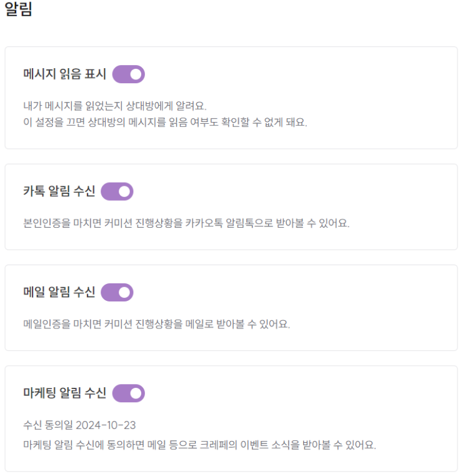
Task: Click the 메시지 읽음 표시 label text
Action: click(x=64, y=74)
